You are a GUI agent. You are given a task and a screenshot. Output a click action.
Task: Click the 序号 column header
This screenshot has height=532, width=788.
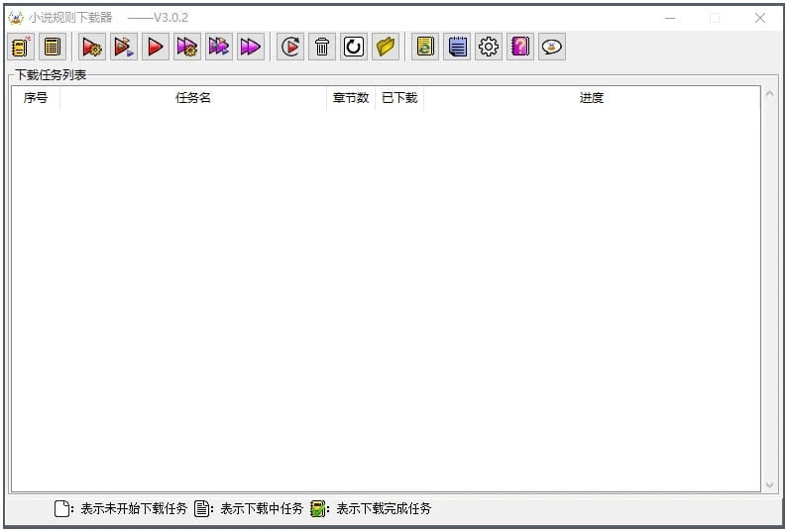tap(36, 98)
